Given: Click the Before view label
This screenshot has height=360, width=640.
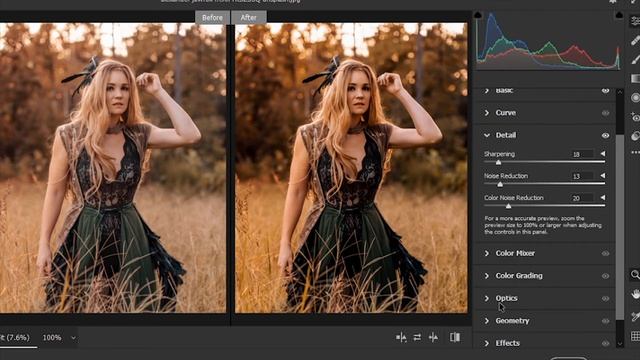Looking at the screenshot, I should 212,18.
